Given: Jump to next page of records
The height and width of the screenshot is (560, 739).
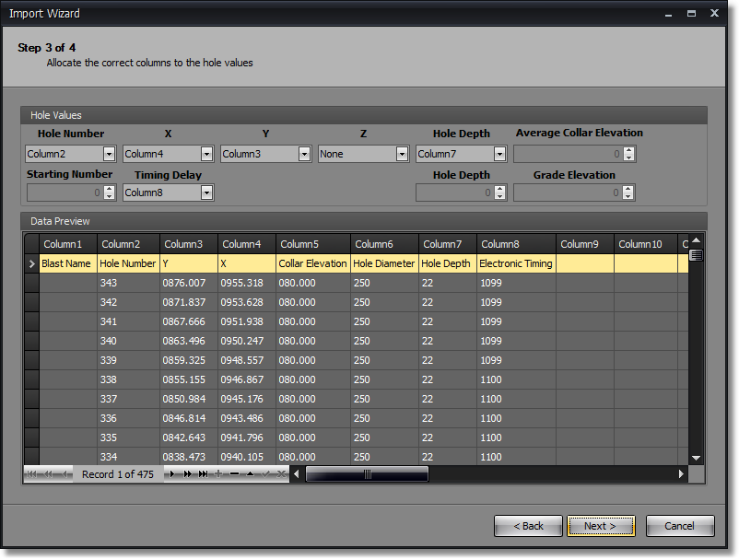Looking at the screenshot, I should point(188,474).
